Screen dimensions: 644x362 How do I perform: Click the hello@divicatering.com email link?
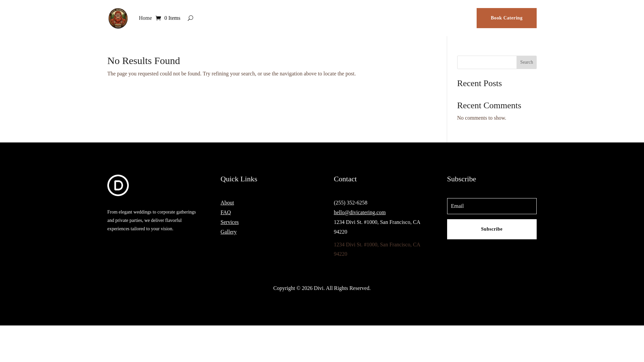360,213
